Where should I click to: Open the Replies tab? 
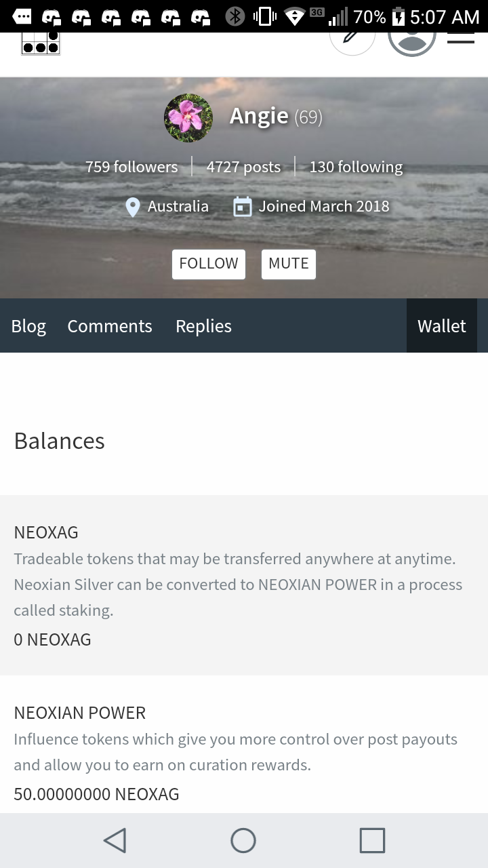pos(203,326)
